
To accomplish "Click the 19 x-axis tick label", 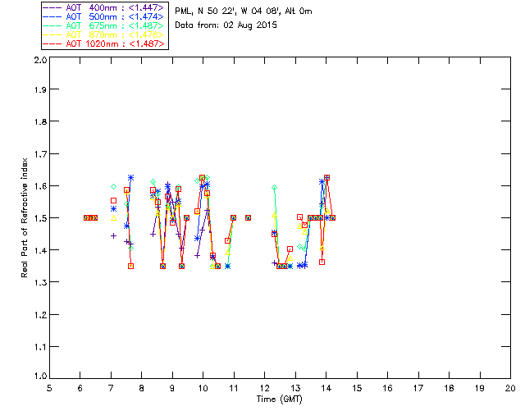I will 480,388.
